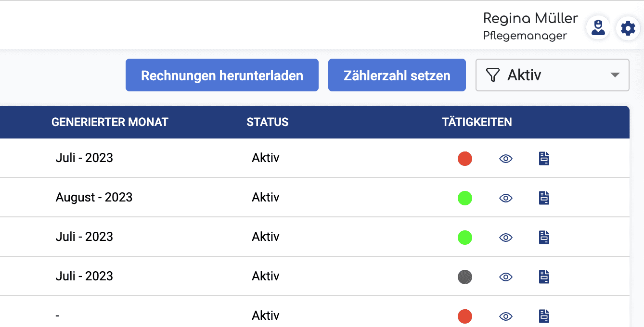This screenshot has height=327, width=644.
Task: Sort by the Generierter Monat column header
Action: pos(110,122)
